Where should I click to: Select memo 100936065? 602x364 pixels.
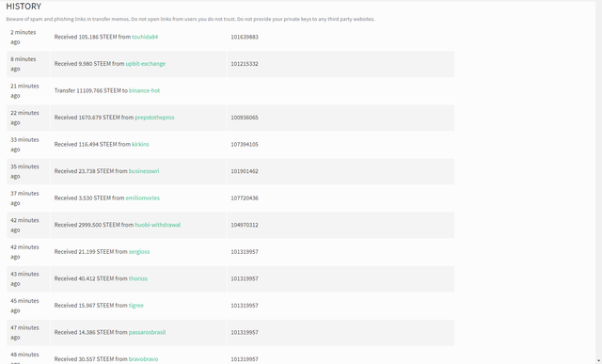(x=245, y=118)
